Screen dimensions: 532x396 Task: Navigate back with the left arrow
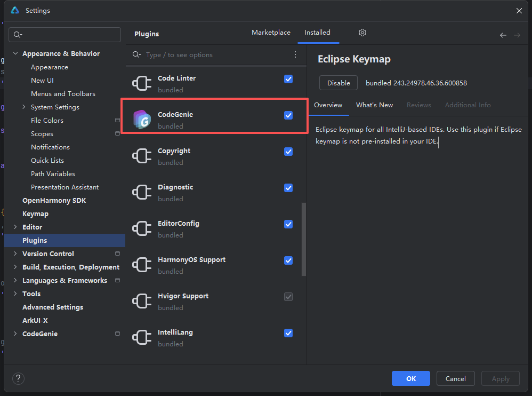coord(503,35)
